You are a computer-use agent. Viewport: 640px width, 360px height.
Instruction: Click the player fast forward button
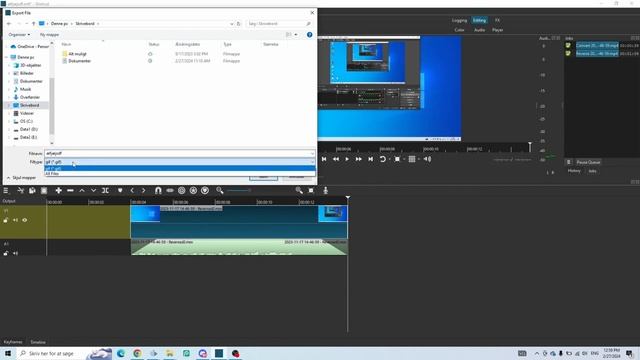[x=358, y=159]
